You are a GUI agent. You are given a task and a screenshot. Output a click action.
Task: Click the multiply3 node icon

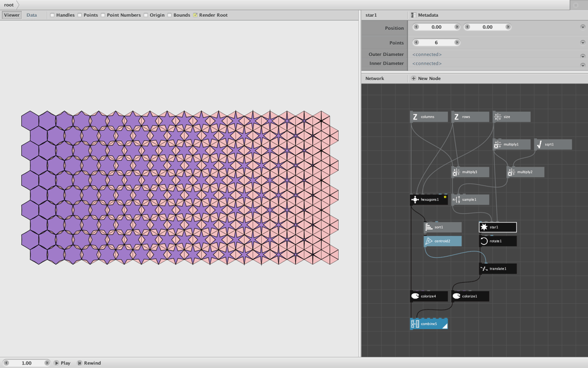pos(456,172)
